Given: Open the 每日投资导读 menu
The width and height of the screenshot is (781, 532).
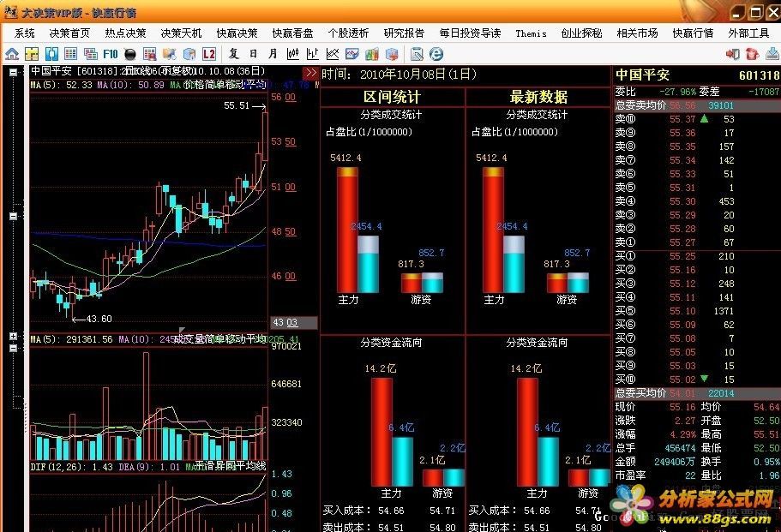Looking at the screenshot, I should 470,33.
